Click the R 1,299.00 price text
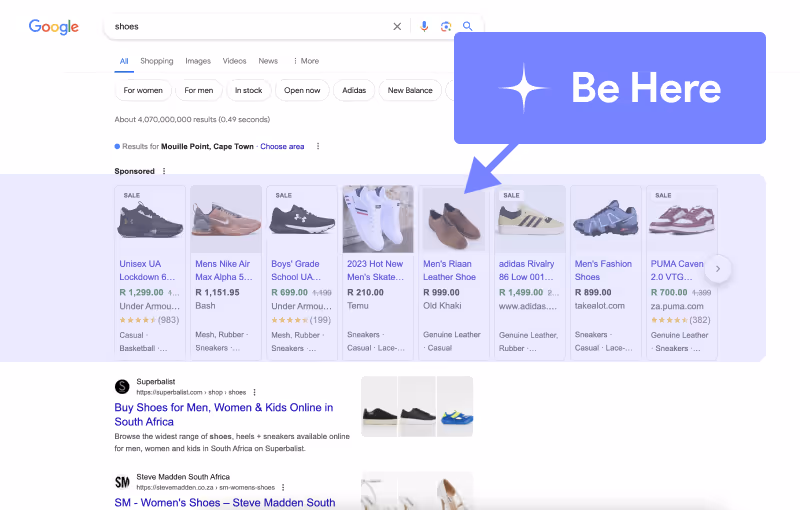This screenshot has height=510, width=800. coord(141,293)
